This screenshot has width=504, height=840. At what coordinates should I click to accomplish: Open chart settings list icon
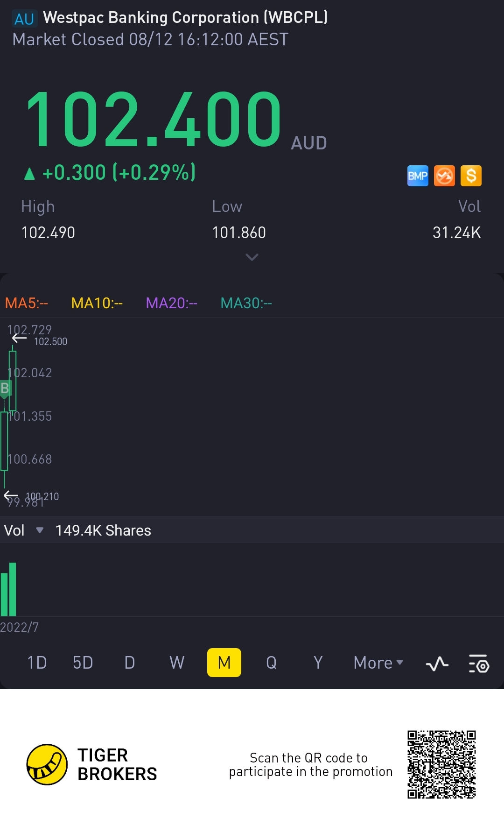(479, 663)
